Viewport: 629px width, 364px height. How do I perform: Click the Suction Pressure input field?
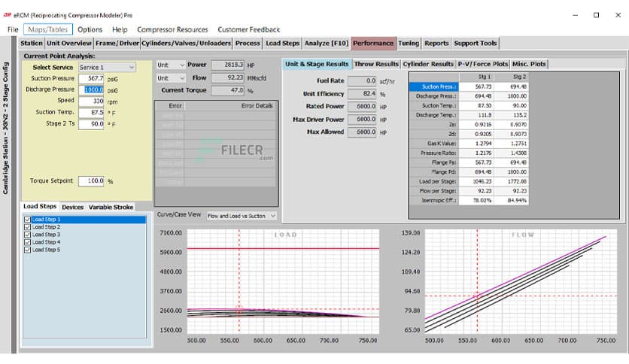tap(91, 78)
